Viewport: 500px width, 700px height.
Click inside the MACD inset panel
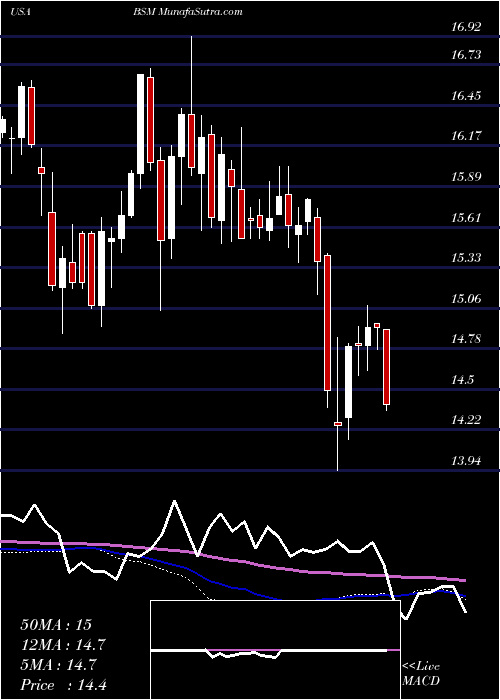pyautogui.click(x=275, y=650)
